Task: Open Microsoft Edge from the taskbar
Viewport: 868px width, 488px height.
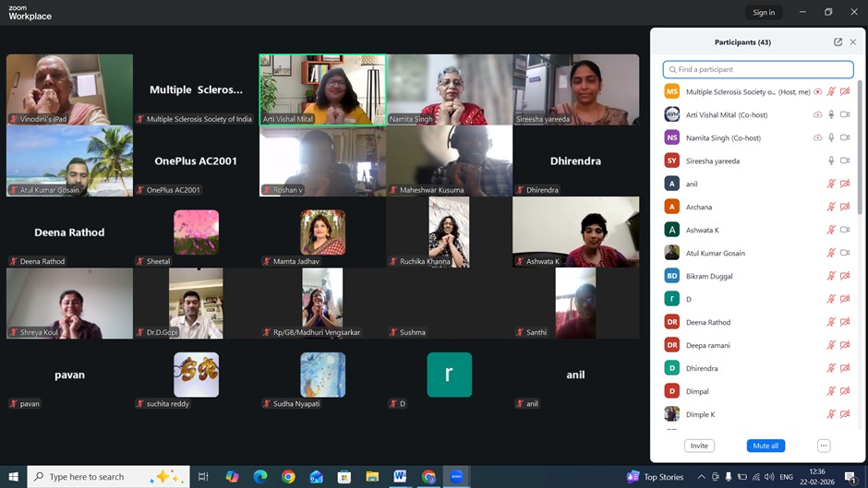Action: [x=260, y=477]
